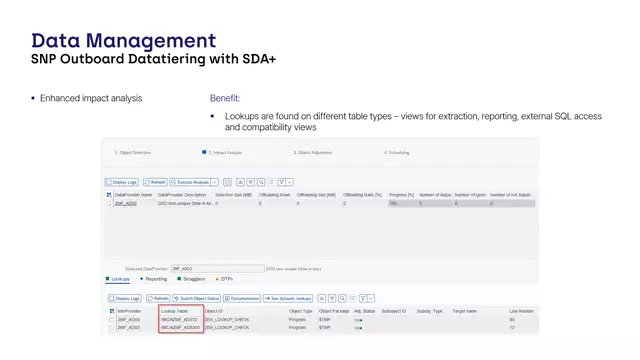
Task: Run the Execute Analysis button
Action: [190, 182]
